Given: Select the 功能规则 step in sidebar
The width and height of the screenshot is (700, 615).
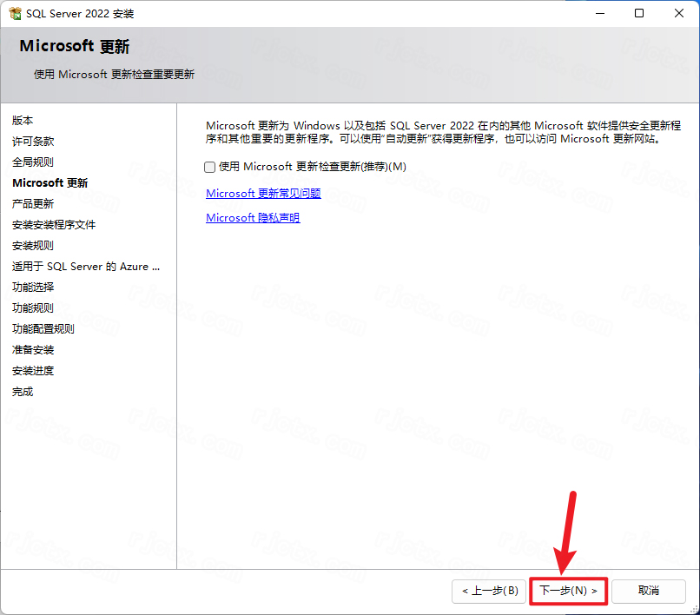Looking at the screenshot, I should click(x=33, y=308).
